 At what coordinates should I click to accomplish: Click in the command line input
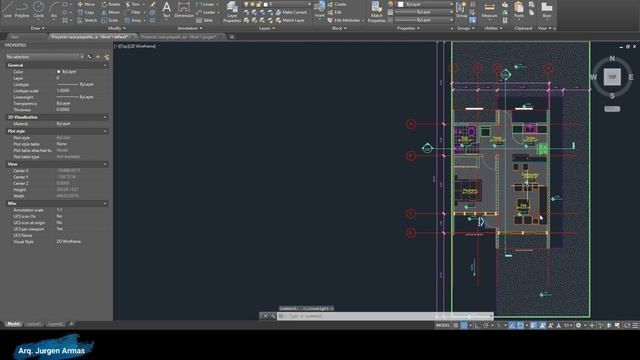point(384,316)
